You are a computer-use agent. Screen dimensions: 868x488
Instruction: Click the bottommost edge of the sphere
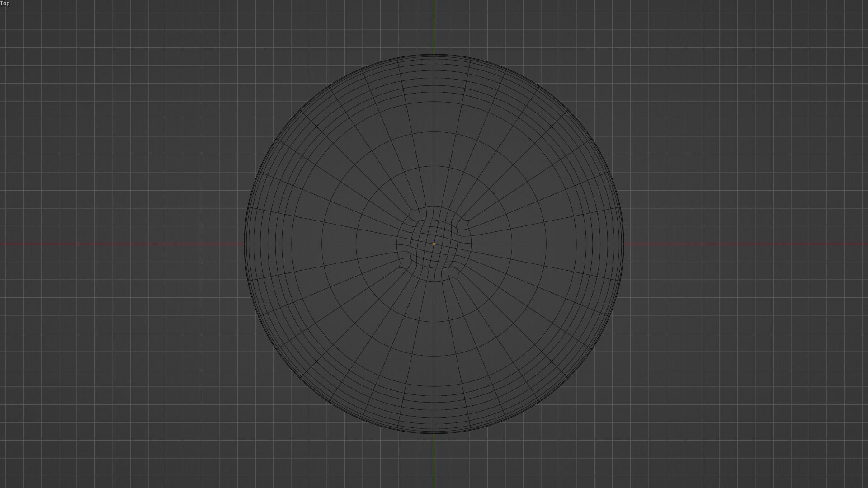tap(434, 433)
